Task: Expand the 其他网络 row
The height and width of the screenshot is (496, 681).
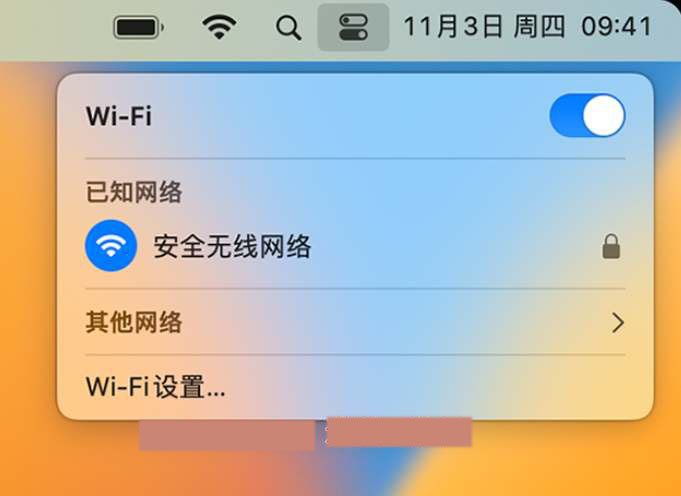Action: [355, 322]
